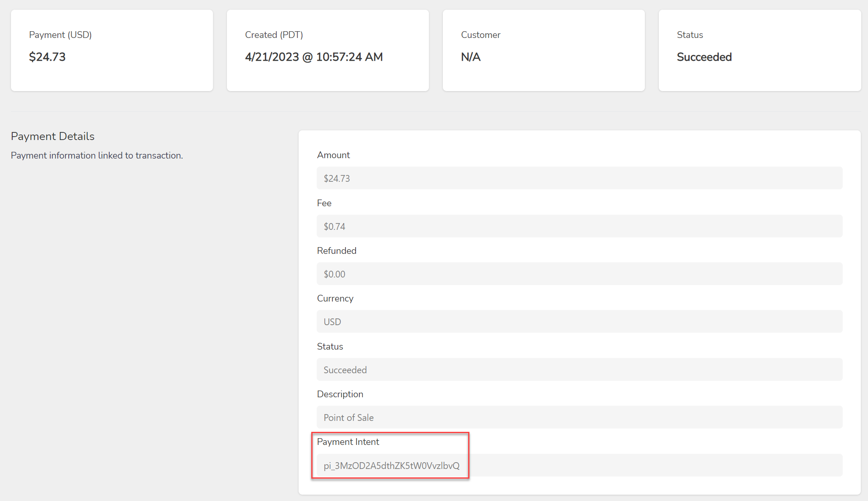Click the Payment (USD) summary card
The image size is (868, 501).
(x=112, y=50)
